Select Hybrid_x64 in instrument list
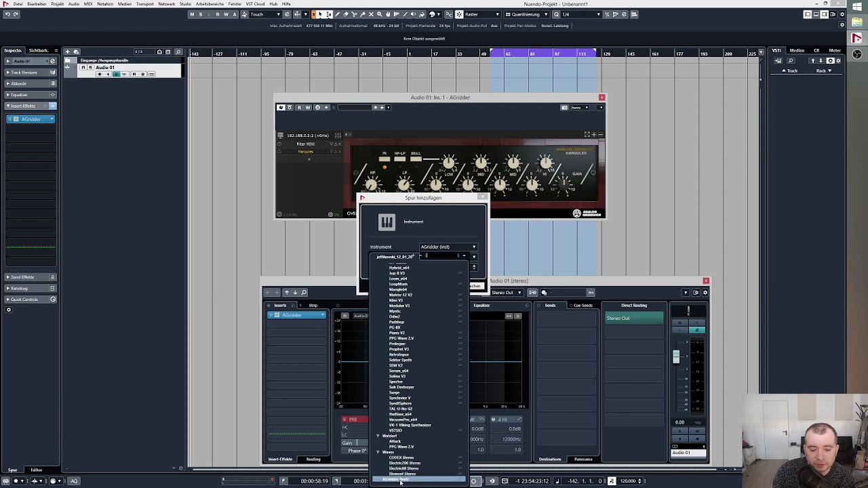Viewport: 868px width, 488px height. [399, 268]
